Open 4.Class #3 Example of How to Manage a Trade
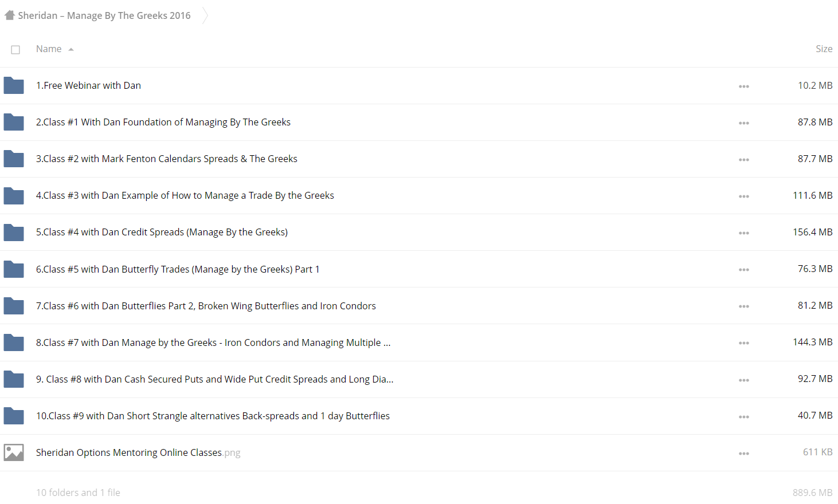The height and width of the screenshot is (504, 838). click(x=185, y=195)
